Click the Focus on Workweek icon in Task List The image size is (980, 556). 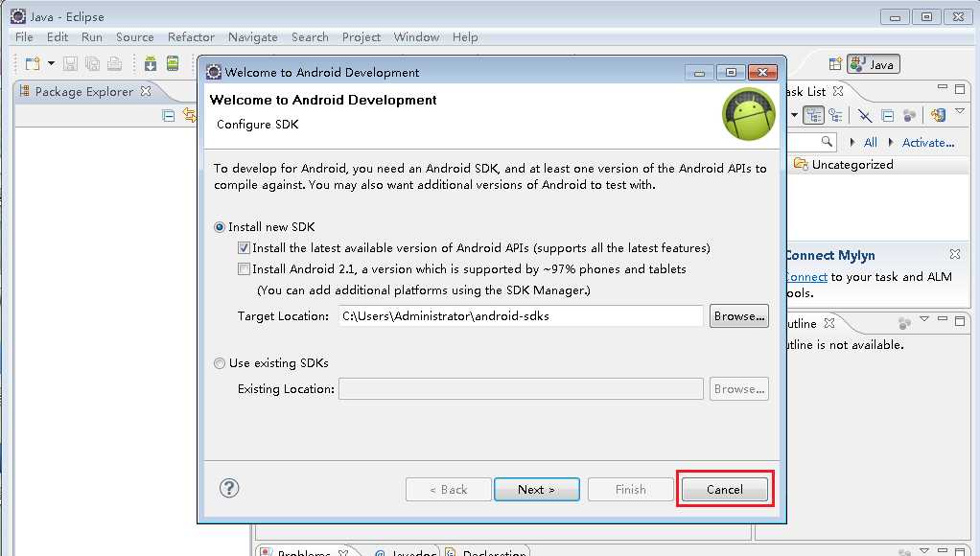[x=910, y=115]
